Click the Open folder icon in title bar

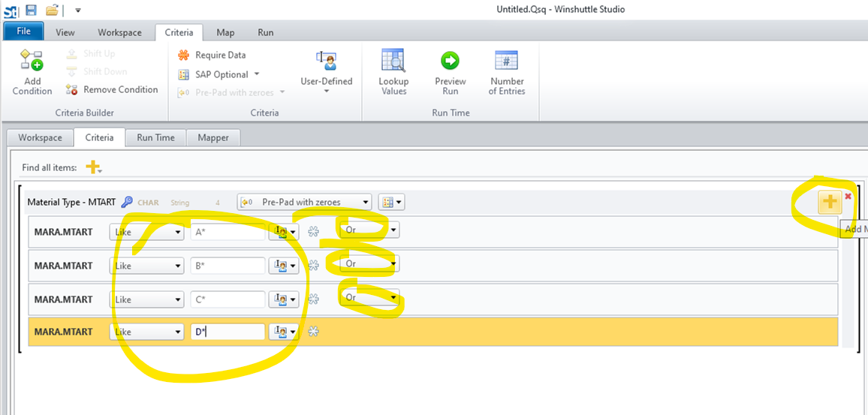point(52,10)
